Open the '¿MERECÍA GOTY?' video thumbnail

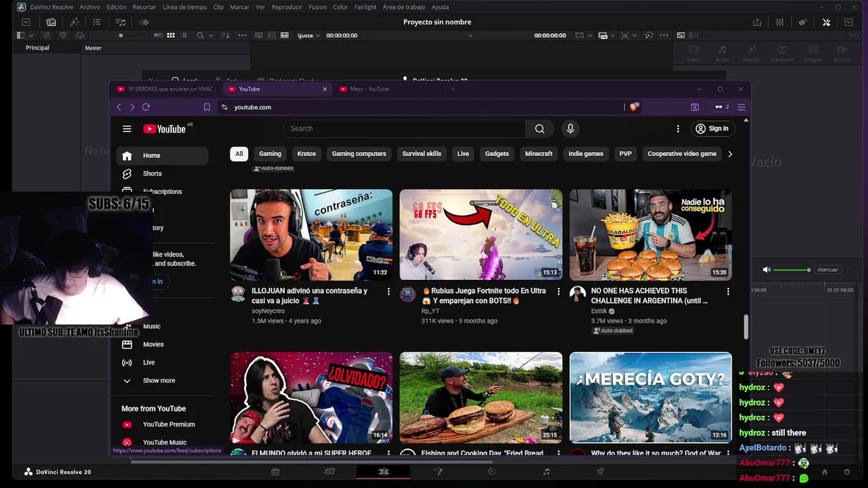[x=650, y=397]
